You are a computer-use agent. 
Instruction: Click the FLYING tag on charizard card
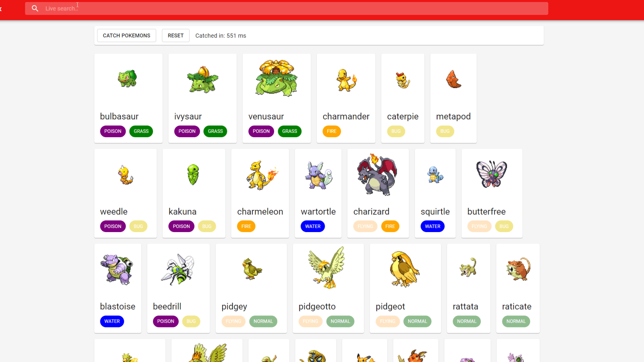coord(365,226)
